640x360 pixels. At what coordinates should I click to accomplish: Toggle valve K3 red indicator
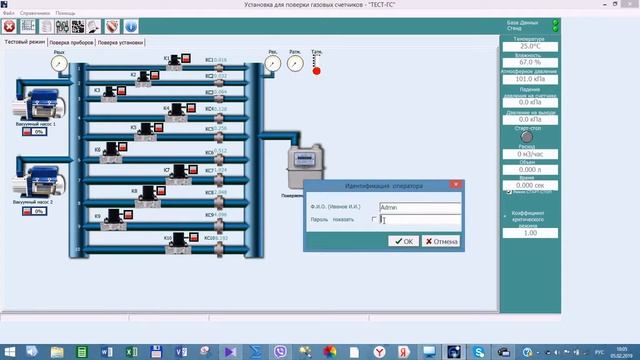pos(121,91)
